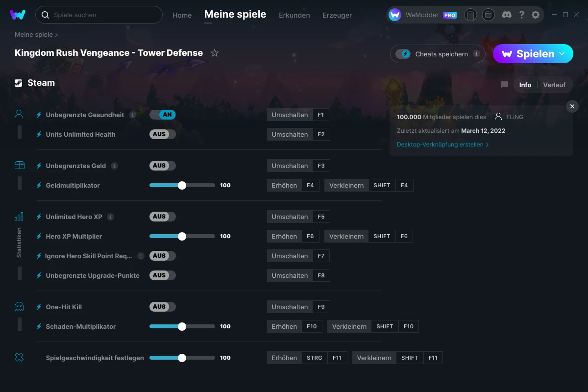Open the Meine spiele tab
The width and height of the screenshot is (588, 392).
(235, 14)
